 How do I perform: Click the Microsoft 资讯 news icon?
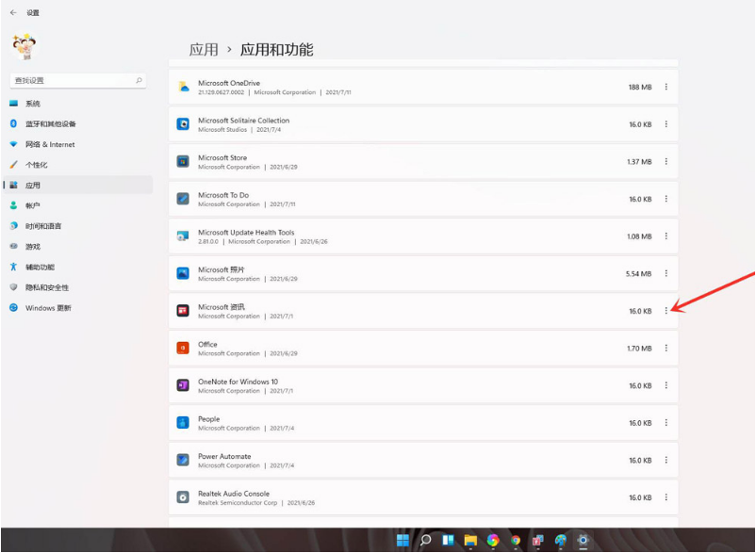pos(183,311)
